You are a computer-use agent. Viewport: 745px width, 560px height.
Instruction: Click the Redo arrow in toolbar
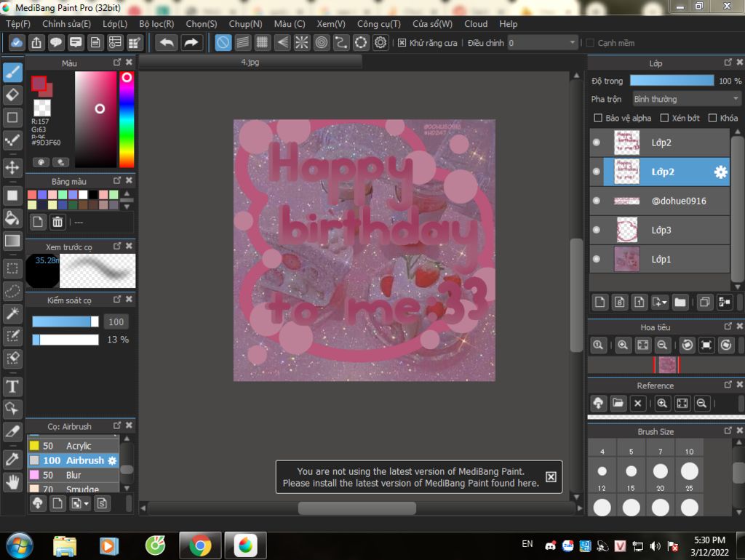point(191,43)
